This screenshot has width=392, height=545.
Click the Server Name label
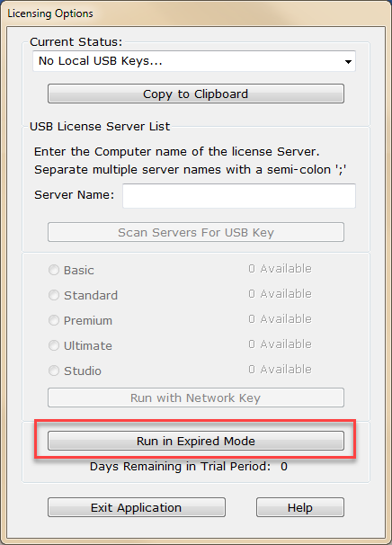pos(74,194)
